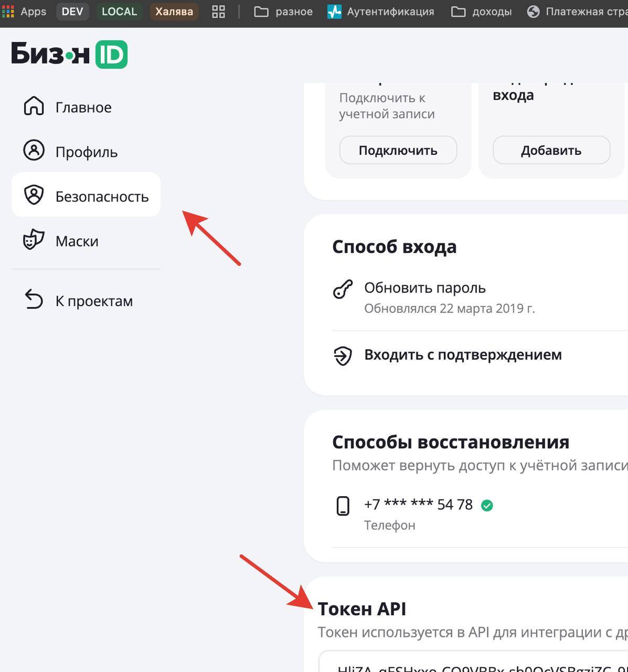Click the key icon beside Обновить пароль
This screenshot has width=628, height=672.
[343, 289]
